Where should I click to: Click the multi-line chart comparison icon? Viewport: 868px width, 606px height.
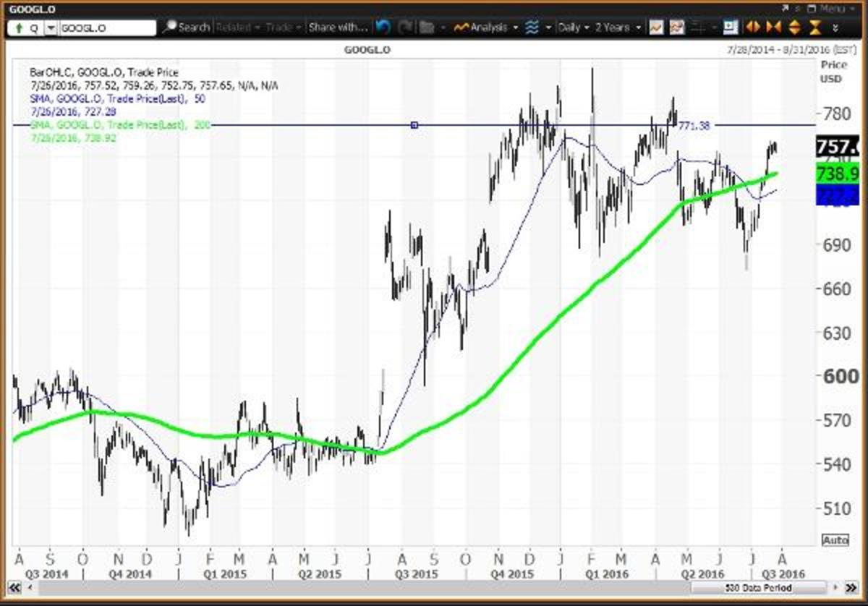click(677, 27)
